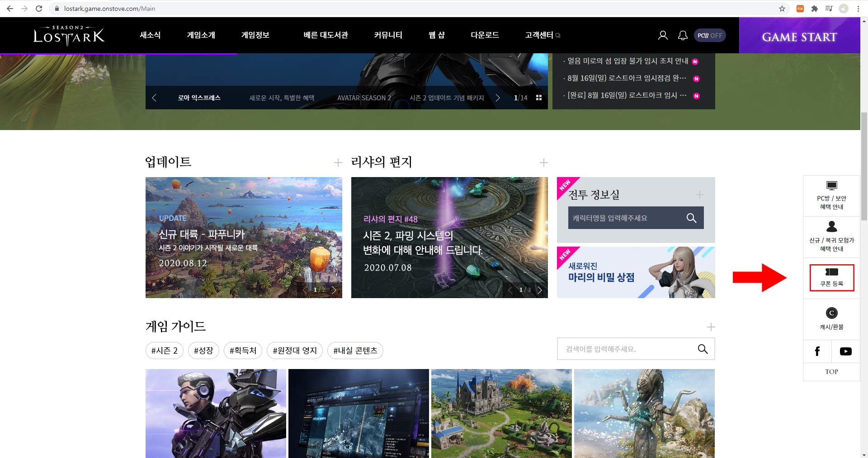868x458 pixels.
Task: Open the 게임소개 menu
Action: [201, 35]
